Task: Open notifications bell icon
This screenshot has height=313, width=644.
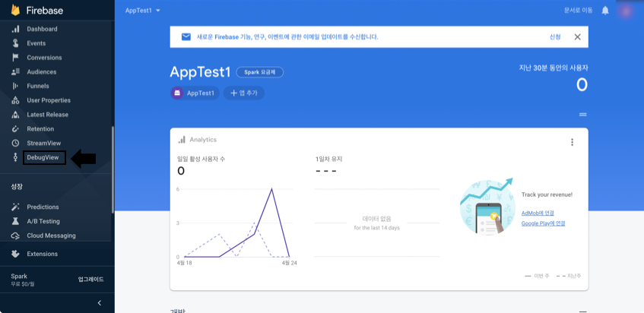Action: tap(605, 11)
